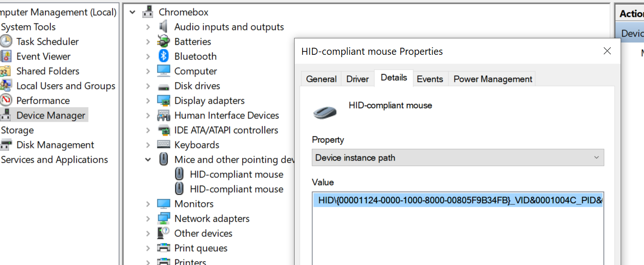Expand the Disk drives category
This screenshot has width=644, height=265.
click(x=148, y=86)
